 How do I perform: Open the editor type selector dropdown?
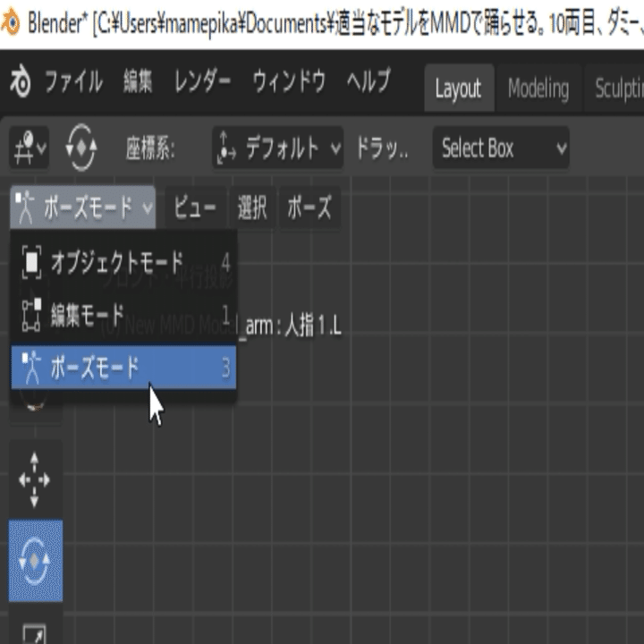pos(30,148)
